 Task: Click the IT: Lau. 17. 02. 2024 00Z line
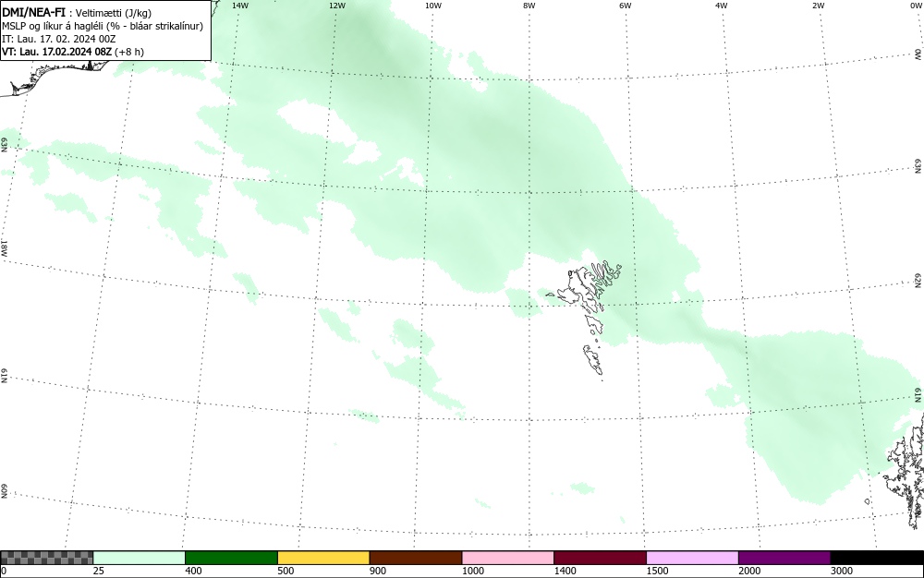[x=59, y=39]
